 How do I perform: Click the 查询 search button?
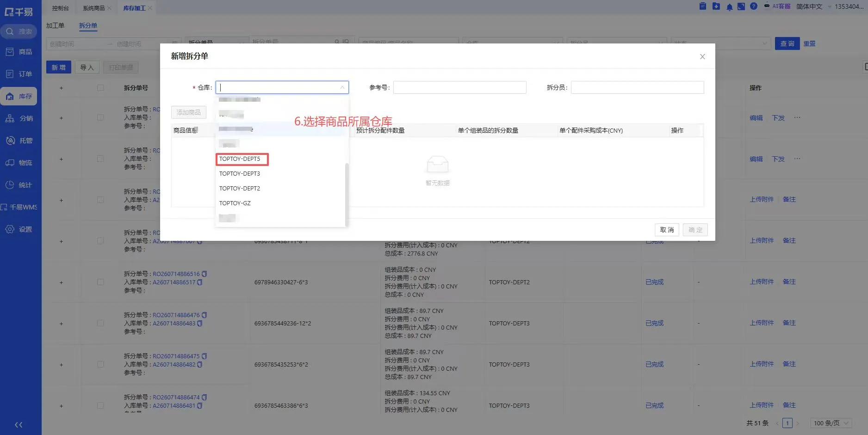coord(787,43)
